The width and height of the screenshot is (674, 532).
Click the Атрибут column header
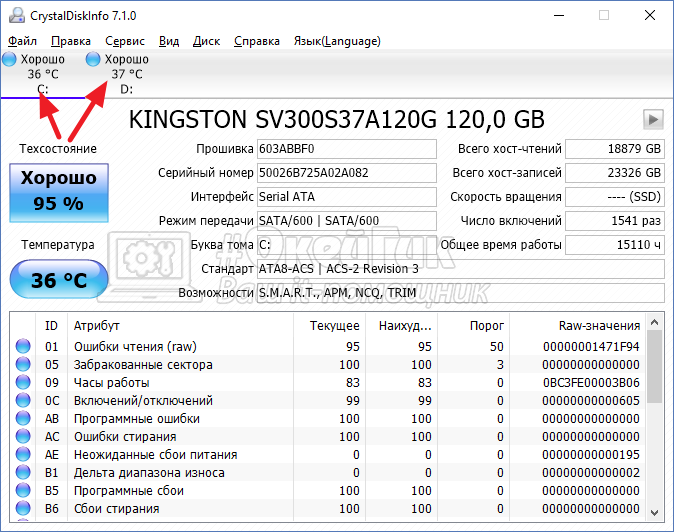(x=180, y=326)
